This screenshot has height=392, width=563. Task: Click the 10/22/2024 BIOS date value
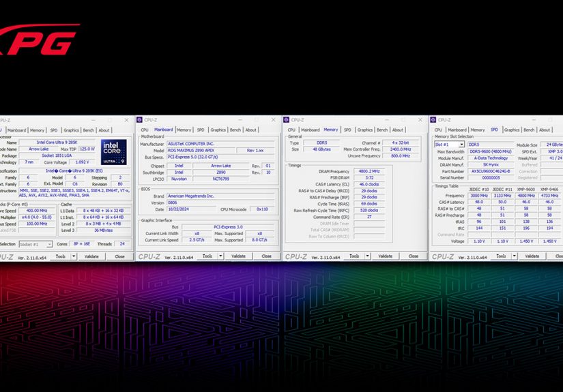coord(191,209)
